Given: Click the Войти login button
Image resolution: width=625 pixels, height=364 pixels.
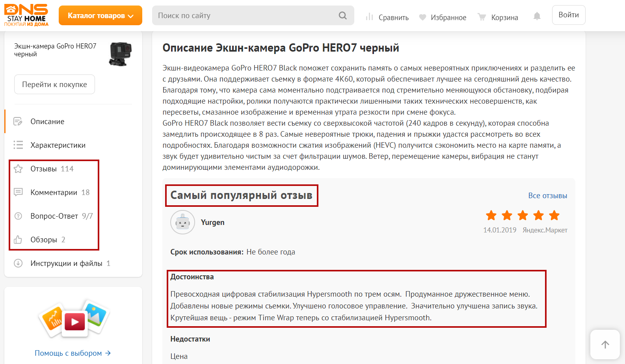Looking at the screenshot, I should (x=569, y=15).
